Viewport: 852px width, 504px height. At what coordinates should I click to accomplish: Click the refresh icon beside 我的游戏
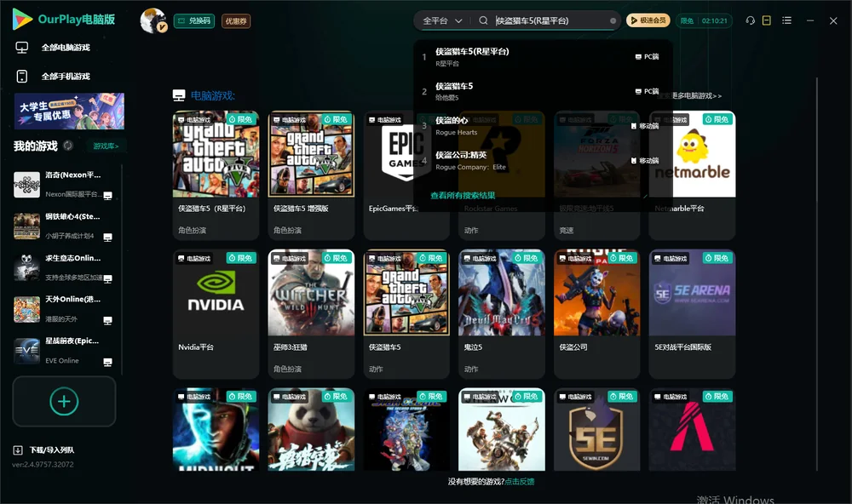point(68,146)
